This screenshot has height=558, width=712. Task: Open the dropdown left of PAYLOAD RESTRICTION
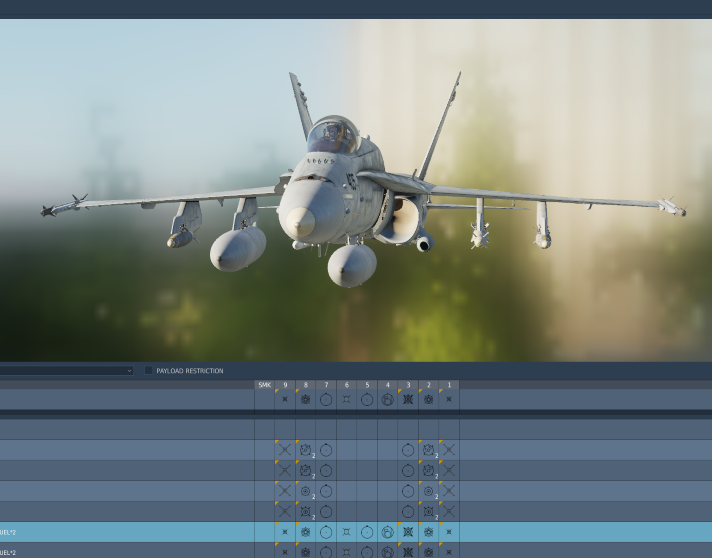pos(66,370)
